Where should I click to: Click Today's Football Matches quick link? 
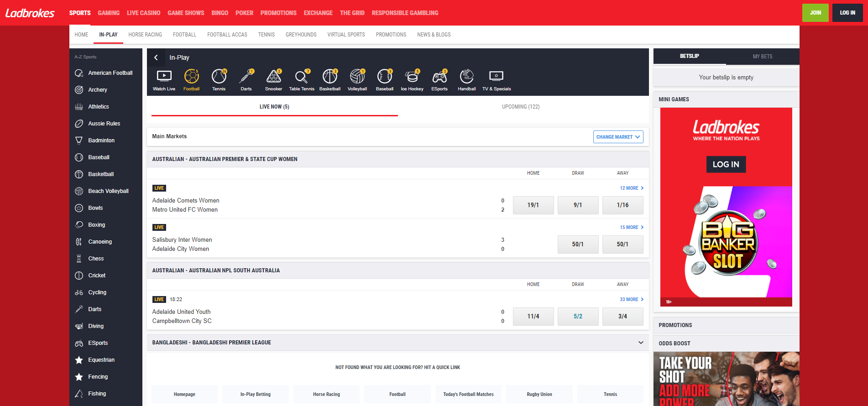(468, 394)
